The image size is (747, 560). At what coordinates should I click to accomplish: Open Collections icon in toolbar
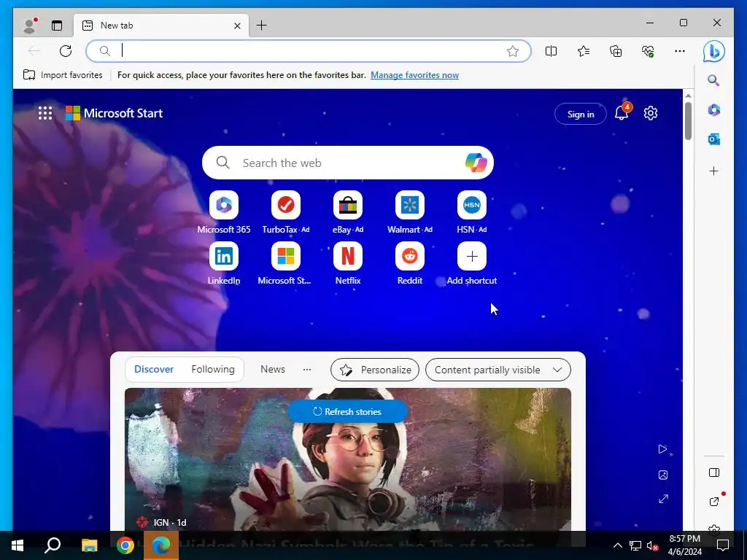[x=616, y=51]
